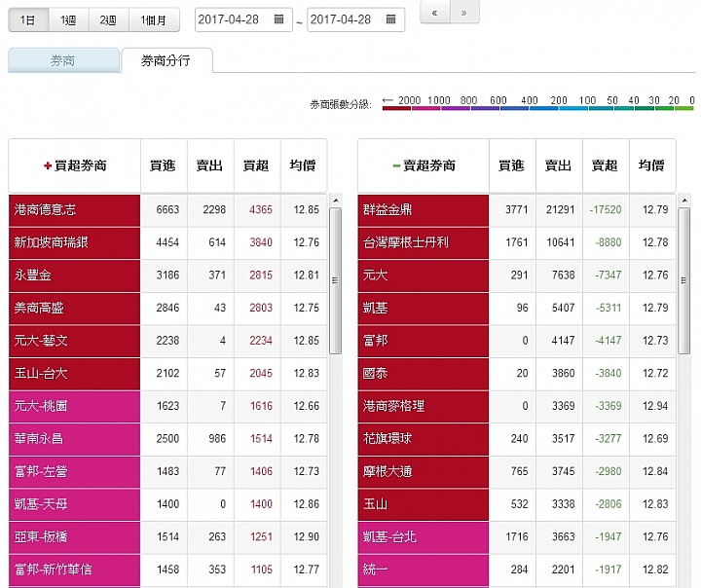The height and width of the screenshot is (588, 701).
Task: Open broker 花旗環球
Action: click(424, 439)
